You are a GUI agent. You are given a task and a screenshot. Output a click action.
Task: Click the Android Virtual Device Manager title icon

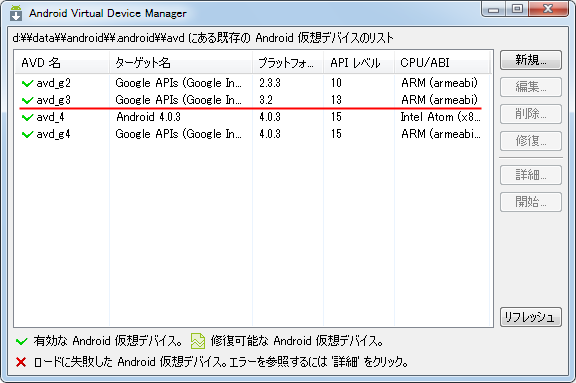click(16, 13)
